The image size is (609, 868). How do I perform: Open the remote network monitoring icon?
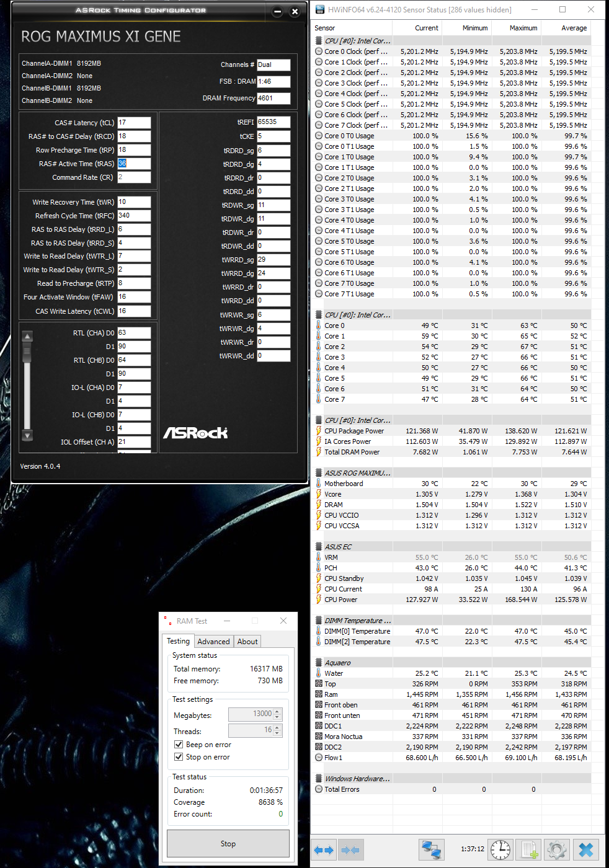(x=431, y=850)
